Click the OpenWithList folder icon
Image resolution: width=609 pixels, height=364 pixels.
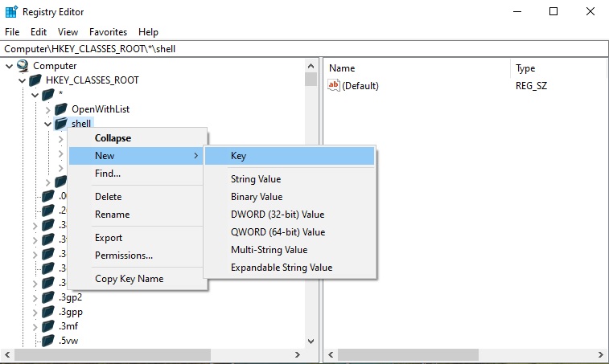(61, 109)
